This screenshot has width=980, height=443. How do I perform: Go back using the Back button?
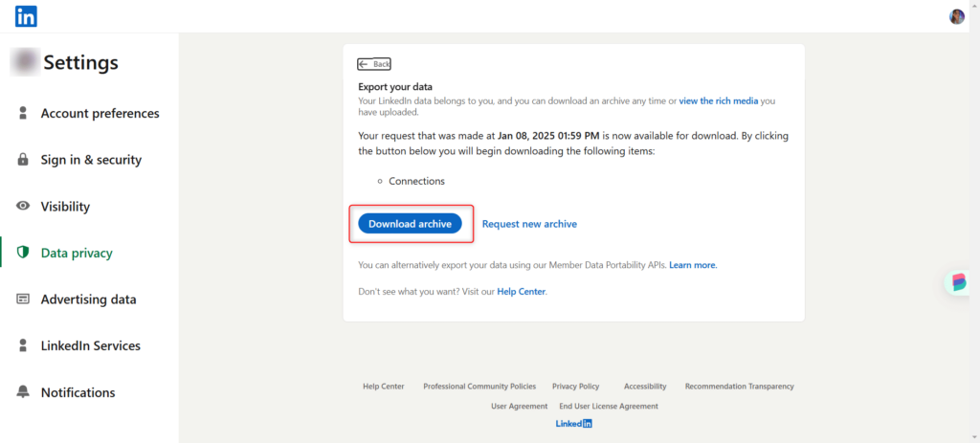[x=374, y=64]
